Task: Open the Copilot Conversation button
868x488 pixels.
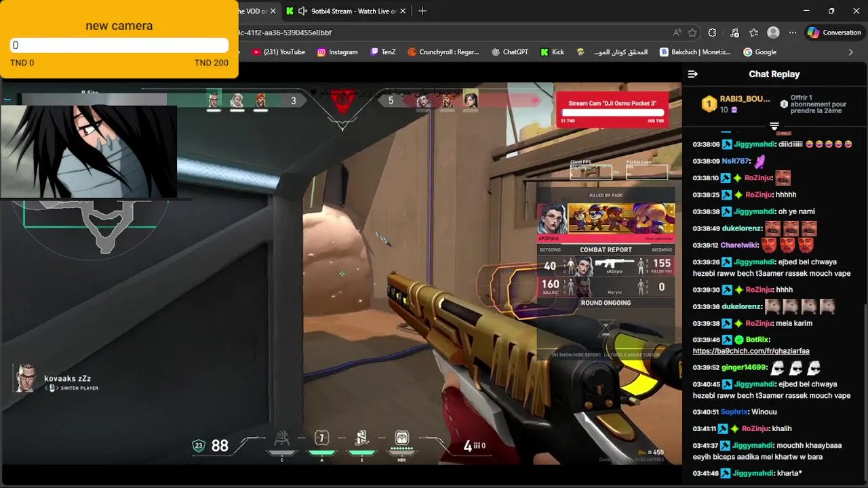Action: coord(834,33)
